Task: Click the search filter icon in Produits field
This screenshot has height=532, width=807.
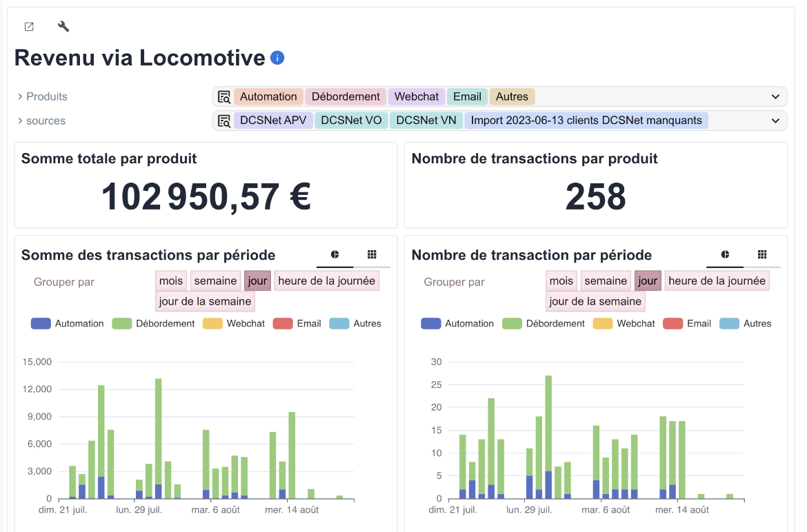Action: pyautogui.click(x=224, y=97)
